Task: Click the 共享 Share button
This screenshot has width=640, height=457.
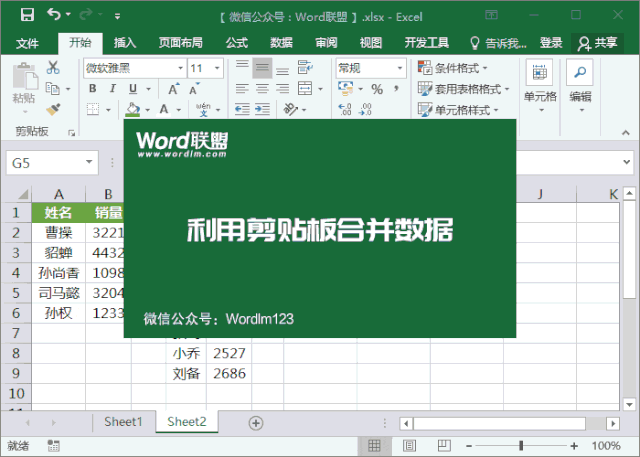Action: [597, 43]
